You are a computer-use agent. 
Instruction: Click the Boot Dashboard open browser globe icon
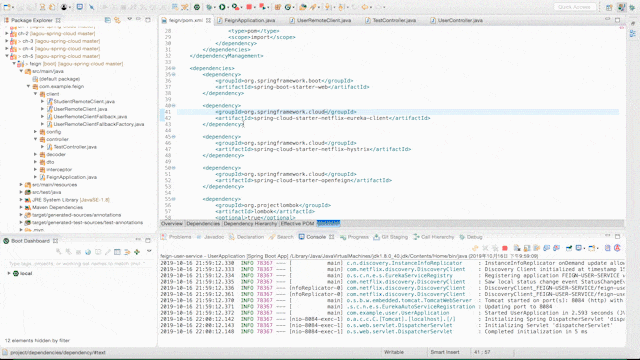point(88,252)
